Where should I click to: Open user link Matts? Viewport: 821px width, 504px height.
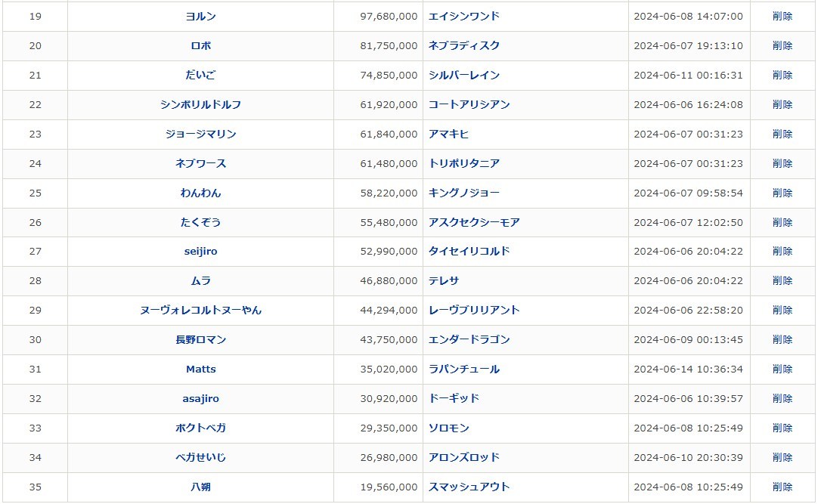(x=200, y=369)
